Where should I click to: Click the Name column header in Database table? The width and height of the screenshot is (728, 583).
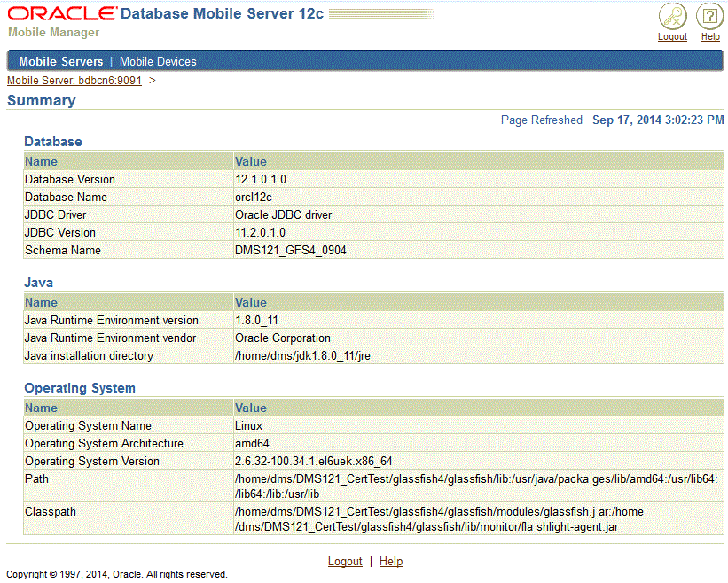coord(41,162)
